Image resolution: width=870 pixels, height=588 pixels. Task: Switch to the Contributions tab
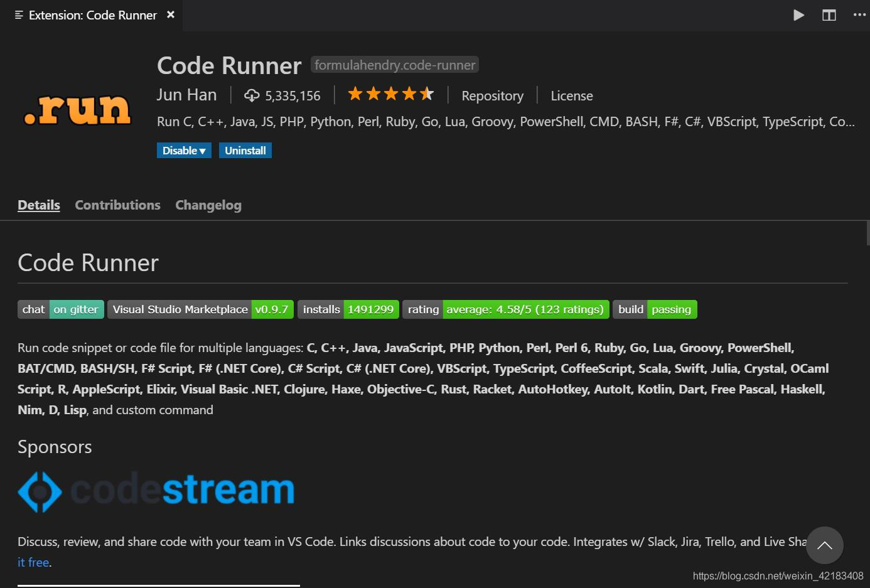(x=117, y=205)
